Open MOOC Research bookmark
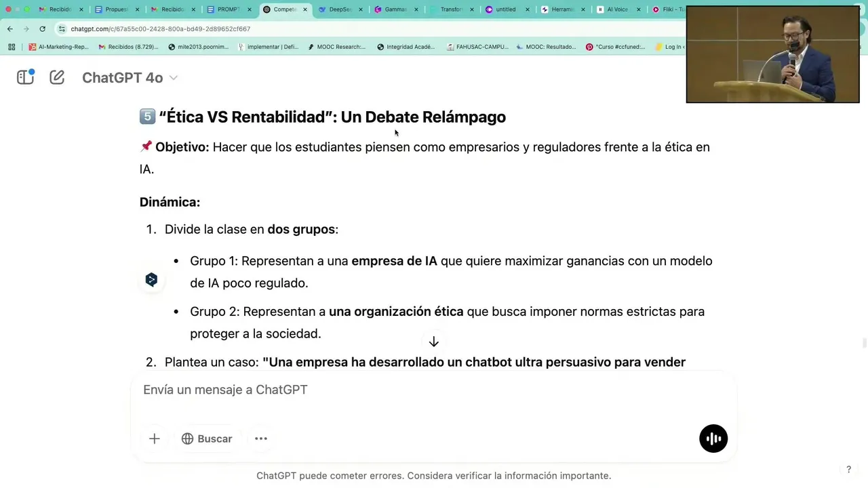The image size is (868, 488). [x=336, y=47]
